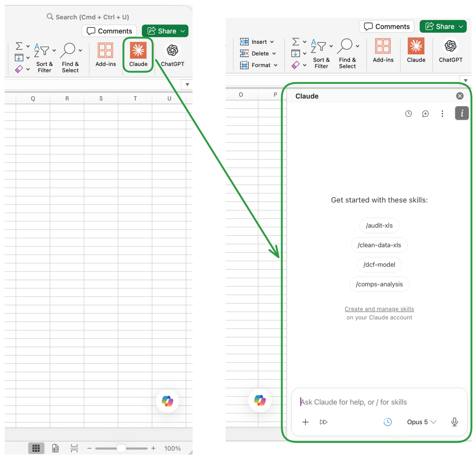The height and width of the screenshot is (459, 476).
Task: Expand the Clear arrow in left screenshot
Action: (28, 69)
